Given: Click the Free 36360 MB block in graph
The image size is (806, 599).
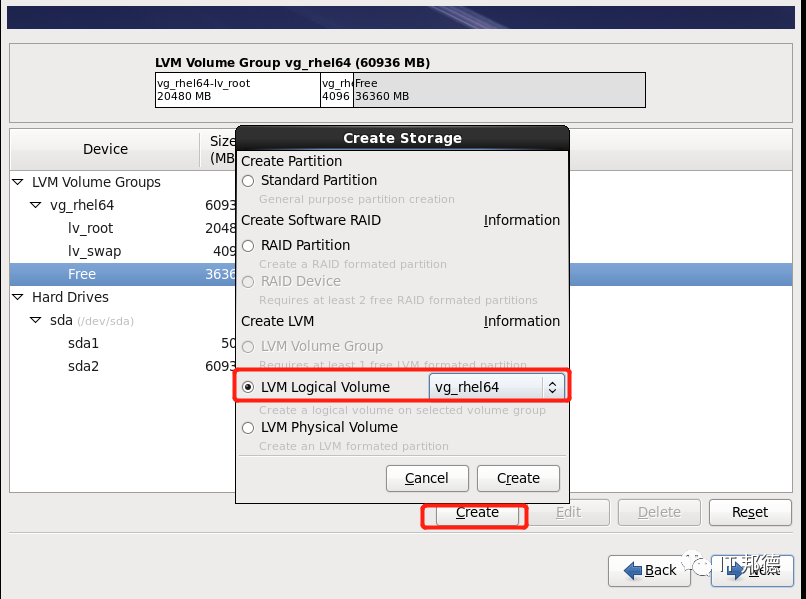Looking at the screenshot, I should pyautogui.click(x=499, y=90).
